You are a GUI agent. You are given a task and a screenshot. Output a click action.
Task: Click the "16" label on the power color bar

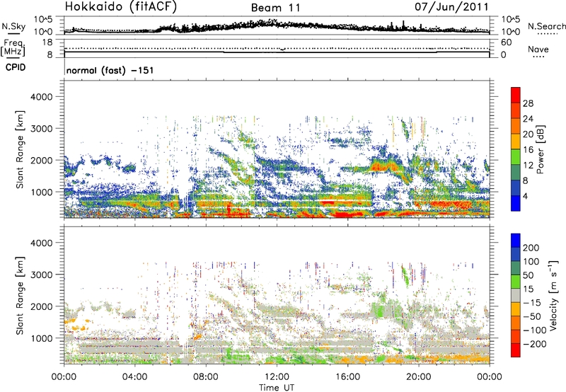[x=528, y=150]
